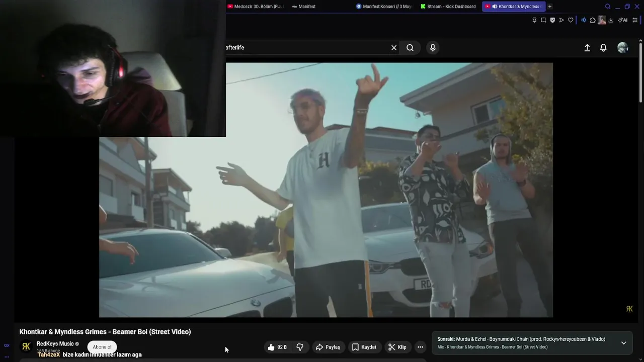Click the Sonraki: Murda & Ezhel title

(x=521, y=339)
